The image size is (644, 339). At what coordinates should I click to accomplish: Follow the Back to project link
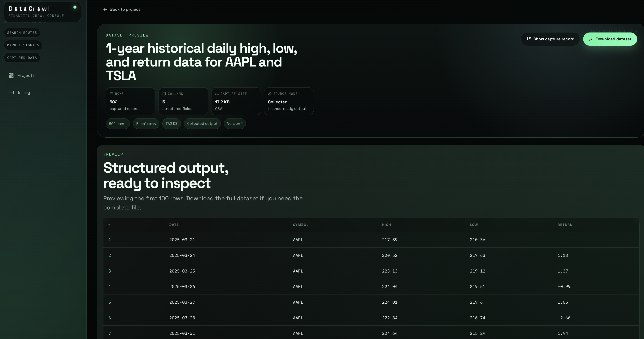[125, 10]
